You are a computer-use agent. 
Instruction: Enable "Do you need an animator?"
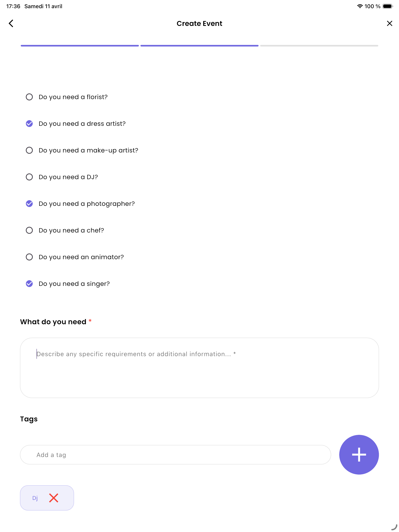click(x=29, y=257)
